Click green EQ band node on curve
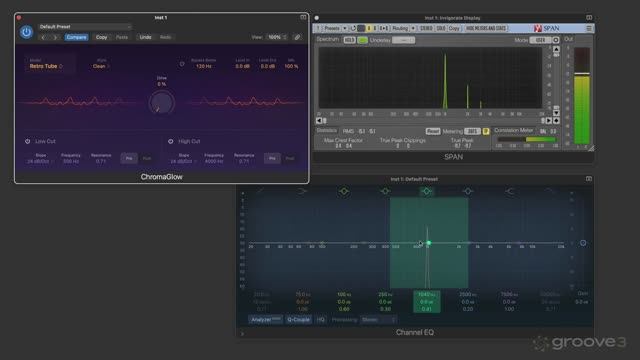This screenshot has width=640, height=360. 429,243
